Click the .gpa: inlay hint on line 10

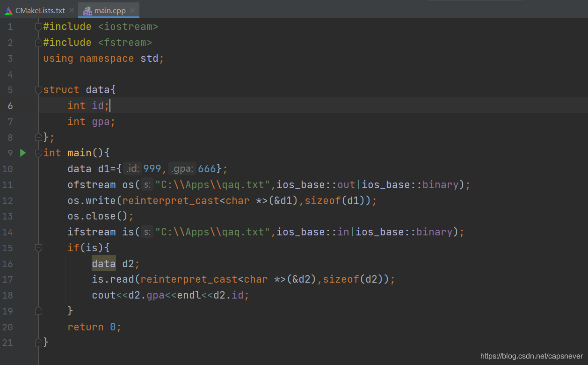click(x=182, y=168)
